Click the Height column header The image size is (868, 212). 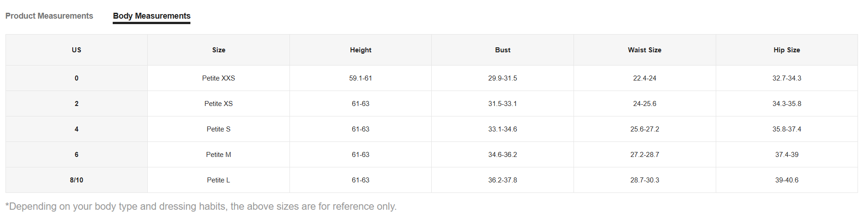coord(360,50)
